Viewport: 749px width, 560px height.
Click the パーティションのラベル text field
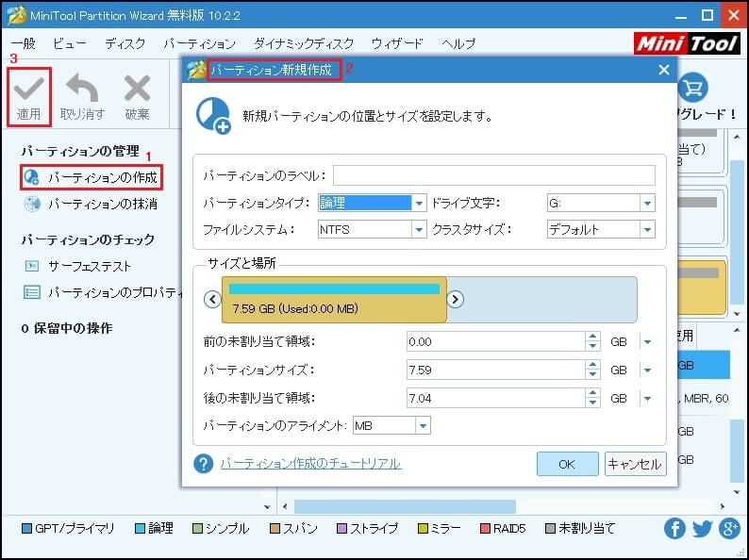(493, 175)
